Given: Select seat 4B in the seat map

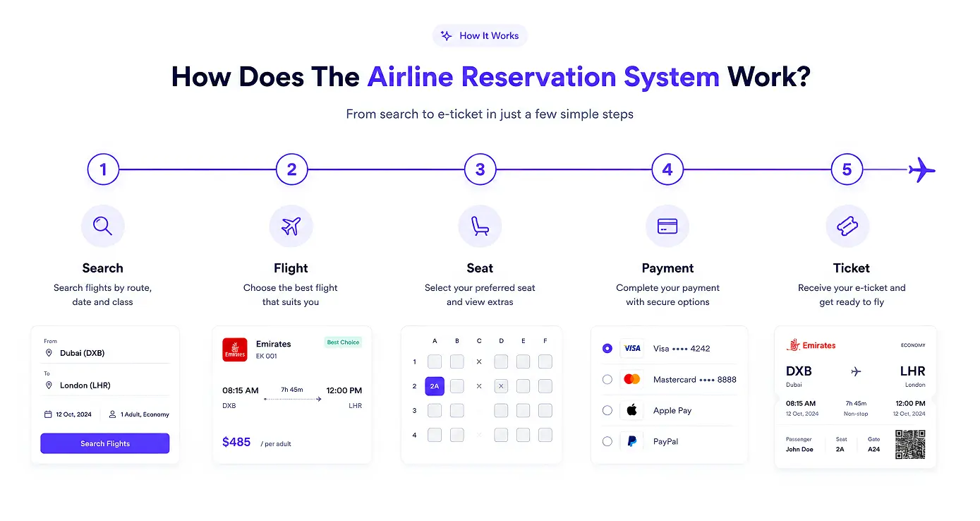Looking at the screenshot, I should (x=457, y=435).
